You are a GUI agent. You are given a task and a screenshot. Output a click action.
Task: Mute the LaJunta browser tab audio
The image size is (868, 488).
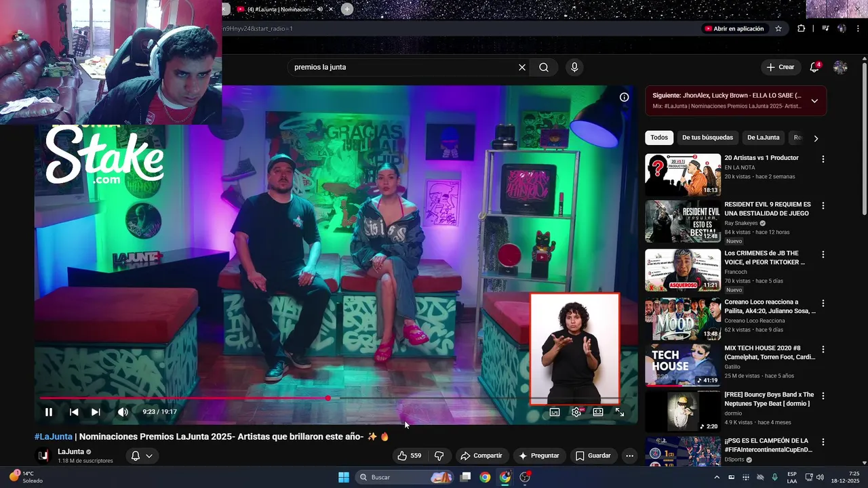pos(320,9)
